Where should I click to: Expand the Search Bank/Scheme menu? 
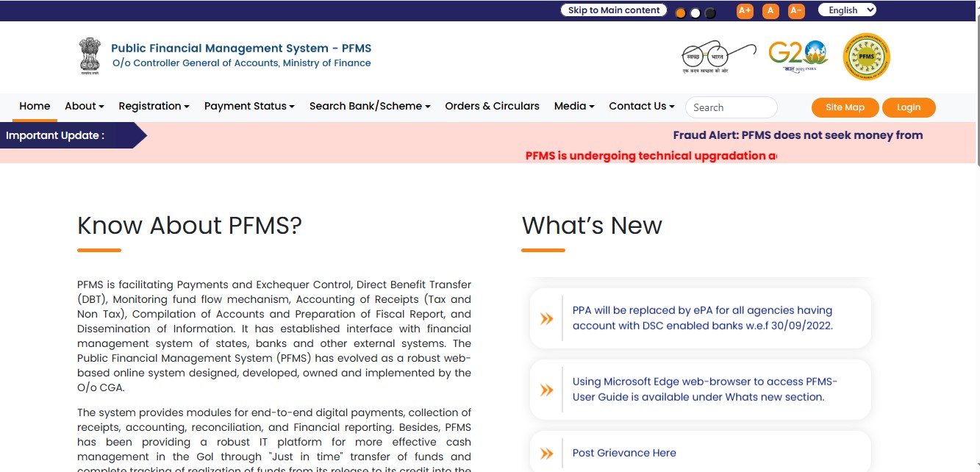[370, 106]
